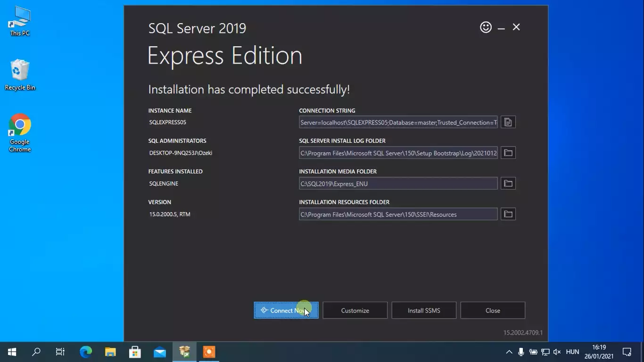Viewport: 644px width, 362px height.
Task: Open the installation resources folder icon
Action: pyautogui.click(x=508, y=214)
